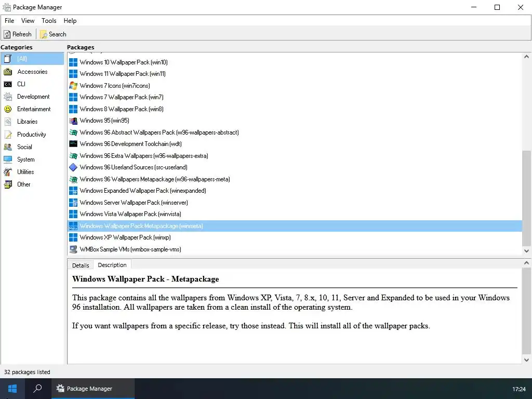
Task: Select the Accessories category icon
Action: click(8, 72)
